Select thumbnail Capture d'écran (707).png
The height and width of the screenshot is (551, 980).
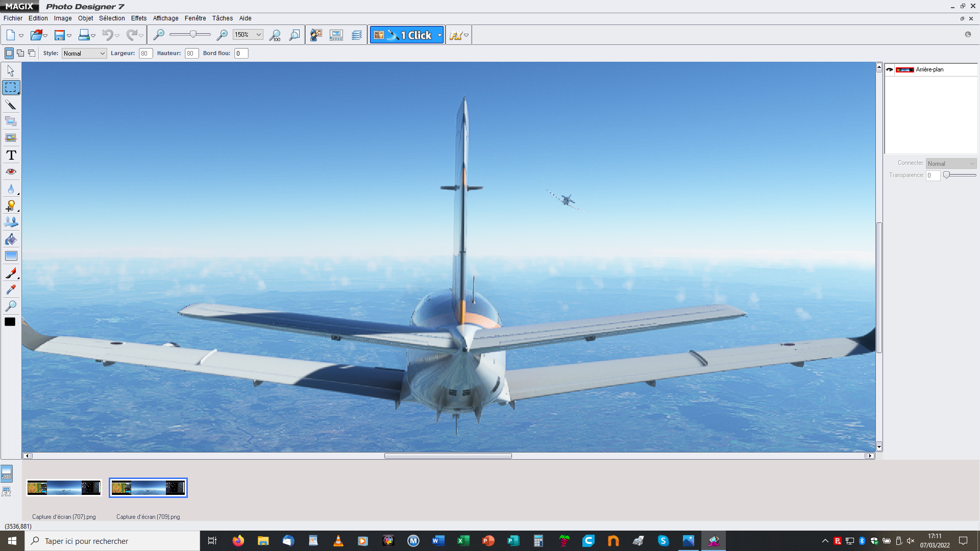pyautogui.click(x=64, y=488)
